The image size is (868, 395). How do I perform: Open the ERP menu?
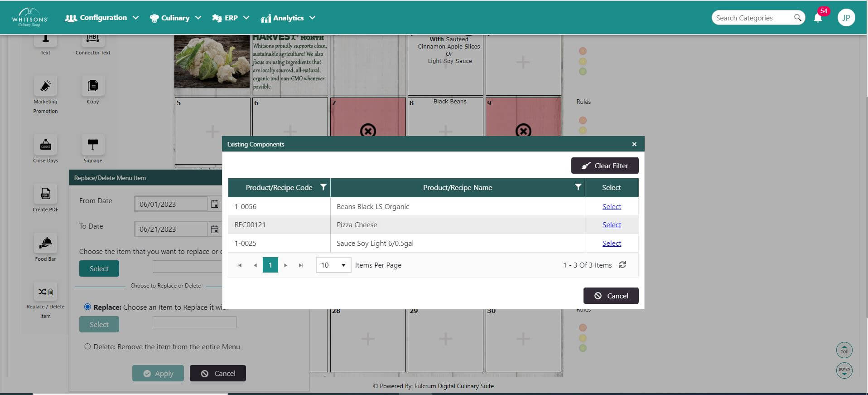[231, 18]
